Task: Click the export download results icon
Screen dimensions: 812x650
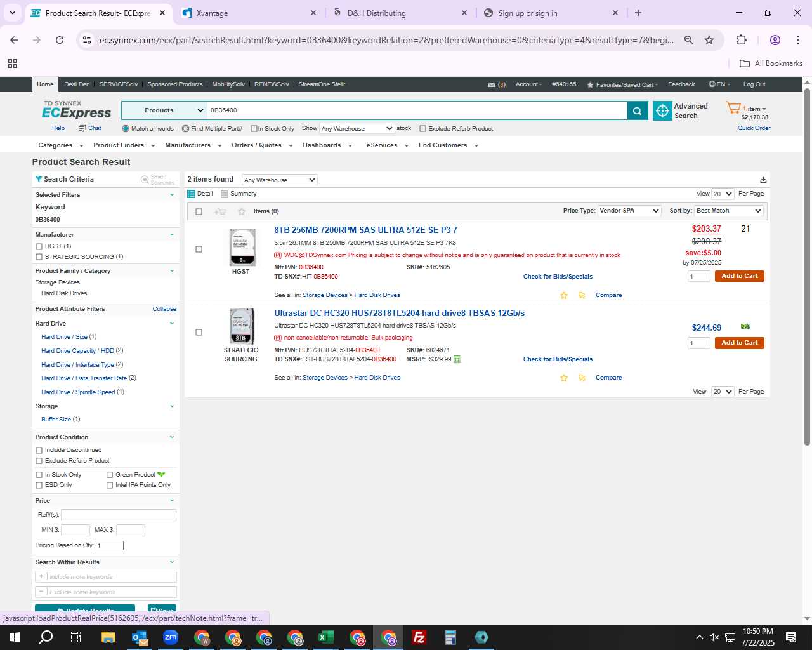Action: pyautogui.click(x=763, y=180)
